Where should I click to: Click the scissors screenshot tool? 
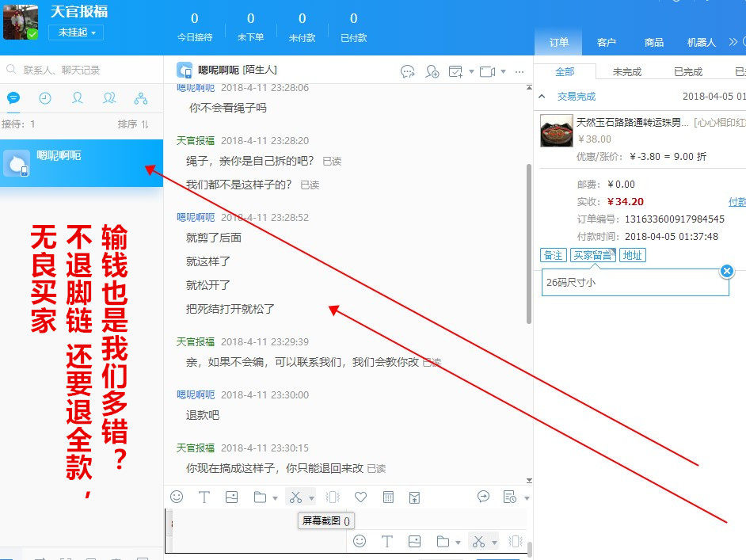(295, 497)
